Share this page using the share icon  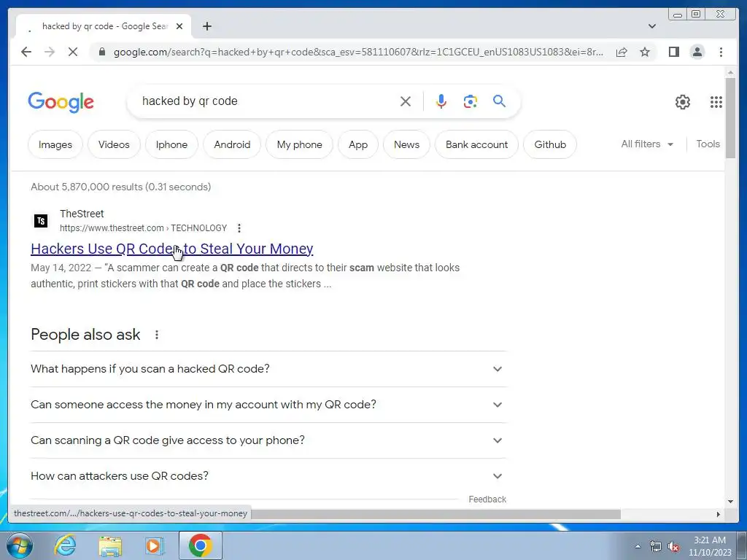pos(622,52)
